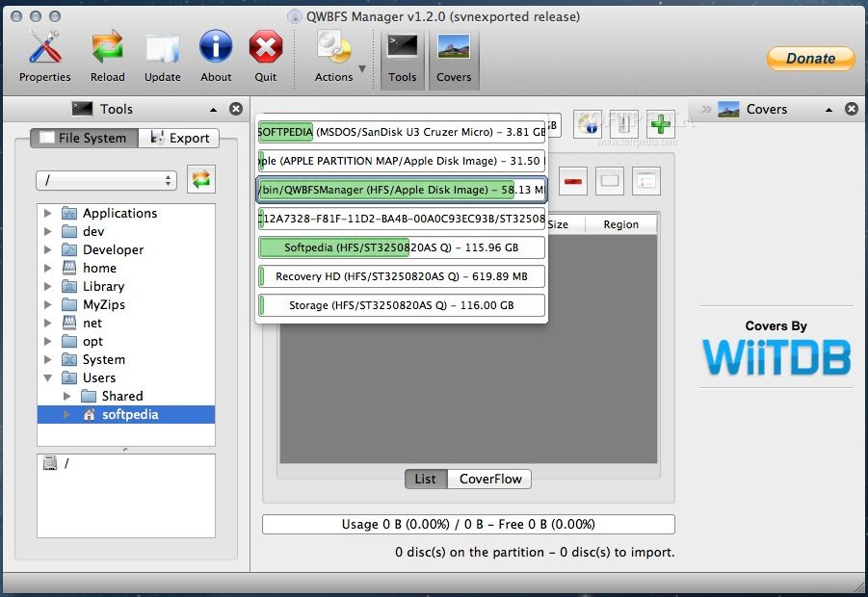The image size is (868, 597).
Task: Expand the Library folder
Action: [x=47, y=286]
